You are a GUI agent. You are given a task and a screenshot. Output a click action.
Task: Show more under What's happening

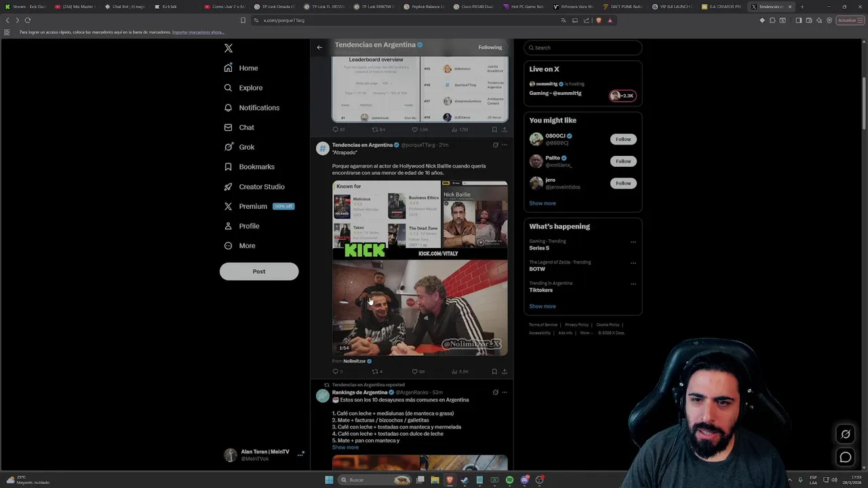coord(542,306)
